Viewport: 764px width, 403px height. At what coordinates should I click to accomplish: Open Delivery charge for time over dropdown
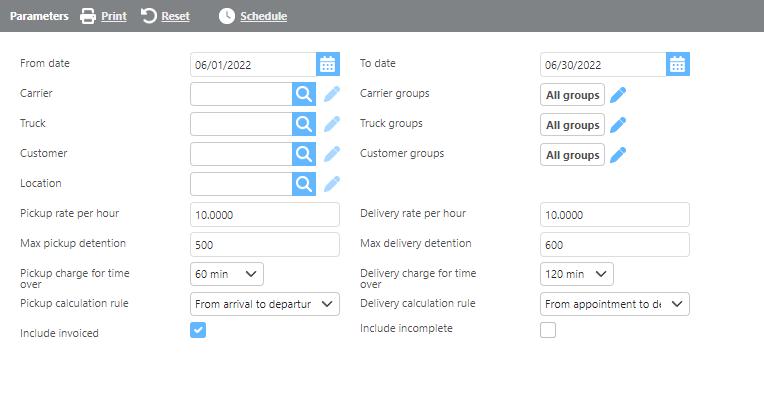(x=577, y=274)
